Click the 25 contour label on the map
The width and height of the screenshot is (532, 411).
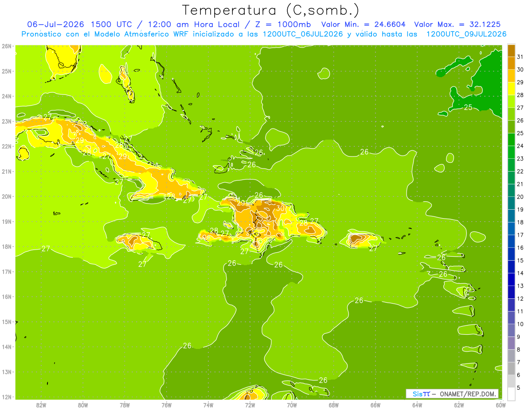point(468,107)
